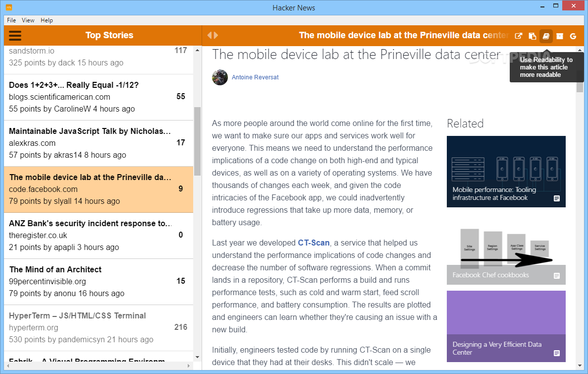Select The Mind of an Architect story
Image resolution: width=588 pixels, height=374 pixels.
click(x=99, y=282)
